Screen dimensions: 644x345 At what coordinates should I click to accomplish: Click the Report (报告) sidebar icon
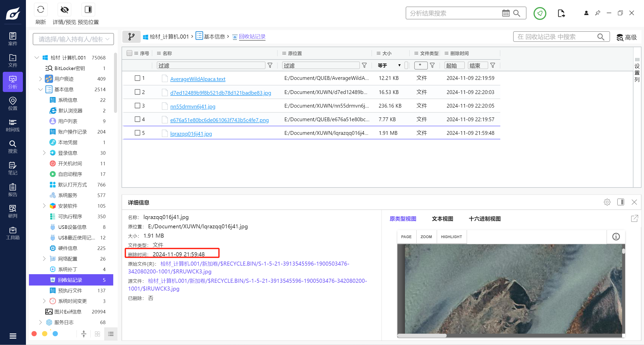[13, 190]
